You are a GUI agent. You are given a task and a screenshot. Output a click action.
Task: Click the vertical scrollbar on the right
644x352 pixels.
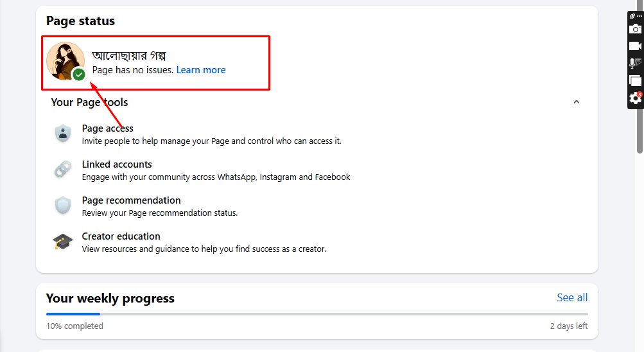(640, 82)
